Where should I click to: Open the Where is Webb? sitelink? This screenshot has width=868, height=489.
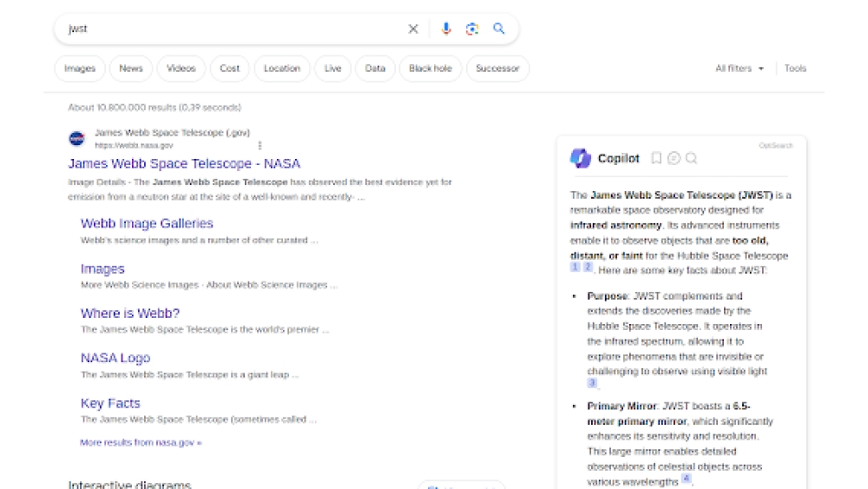pyautogui.click(x=130, y=314)
